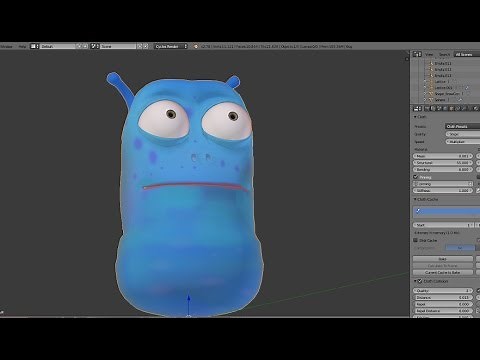Adjust the collision Distance field
The width and height of the screenshot is (480, 360).
pyautogui.click(x=443, y=297)
